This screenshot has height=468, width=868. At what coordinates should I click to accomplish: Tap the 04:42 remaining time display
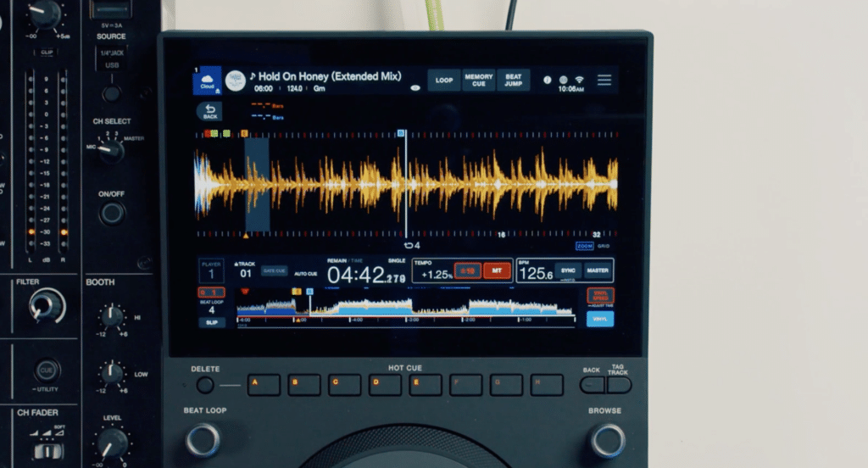[366, 276]
